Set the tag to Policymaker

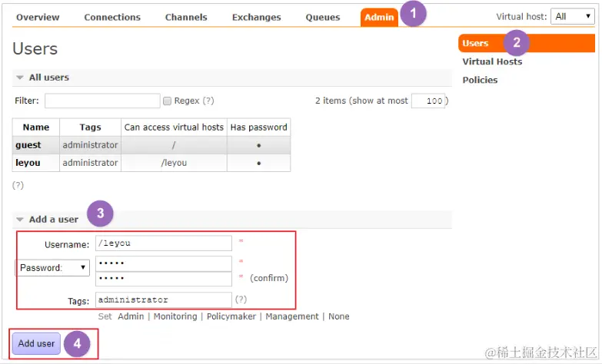coord(231,316)
